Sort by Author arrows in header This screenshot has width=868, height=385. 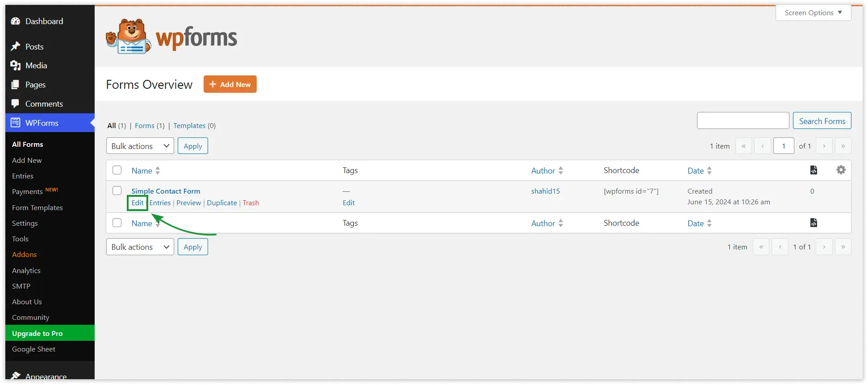point(561,170)
